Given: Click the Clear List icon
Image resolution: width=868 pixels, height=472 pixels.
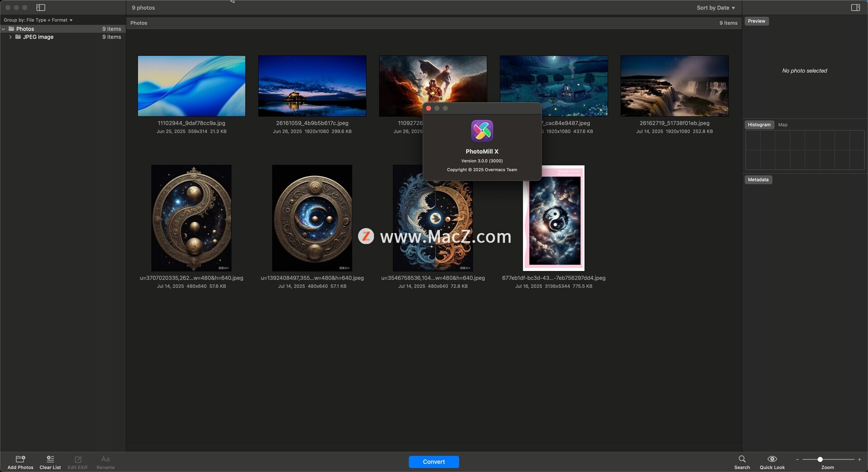Looking at the screenshot, I should [x=50, y=459].
